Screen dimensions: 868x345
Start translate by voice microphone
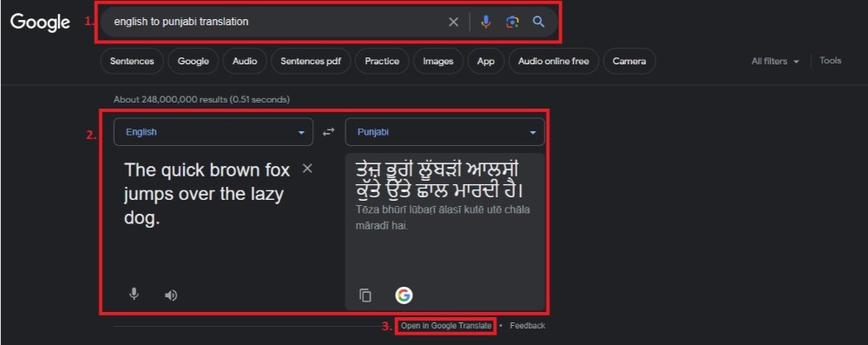click(134, 295)
